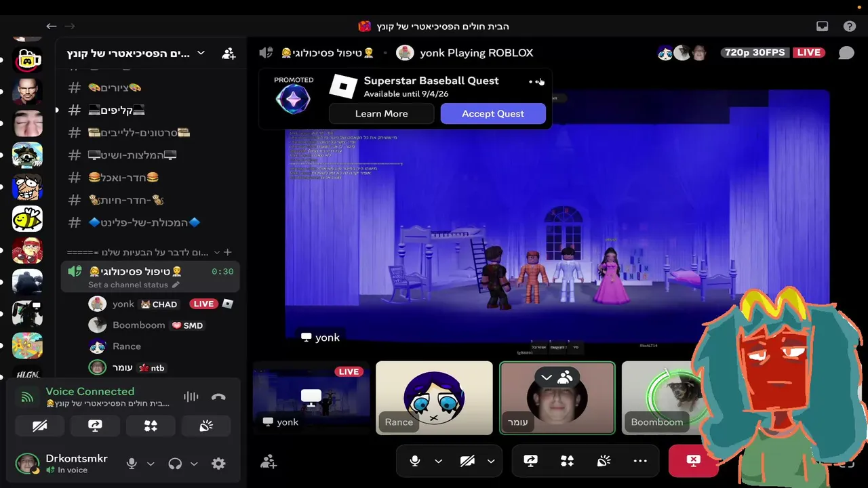Go back with the left arrow
The image size is (868, 488).
[x=52, y=26]
